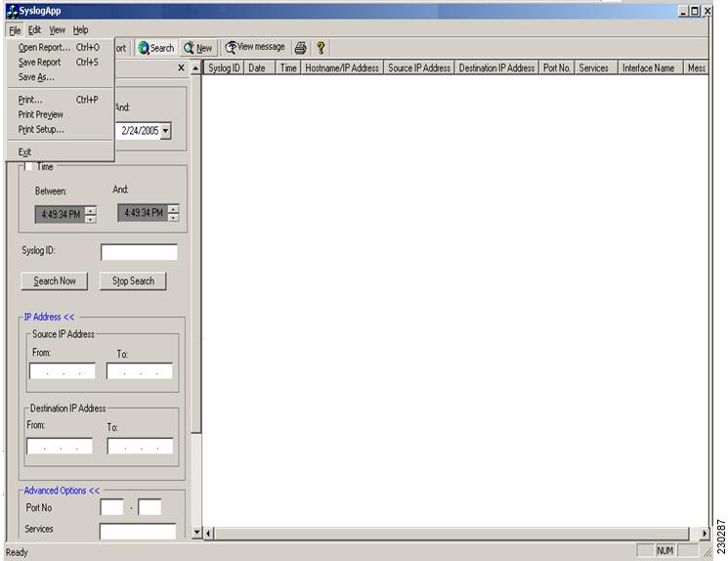Open the Help menu
Screen dimensions: 728x561
tap(80, 30)
